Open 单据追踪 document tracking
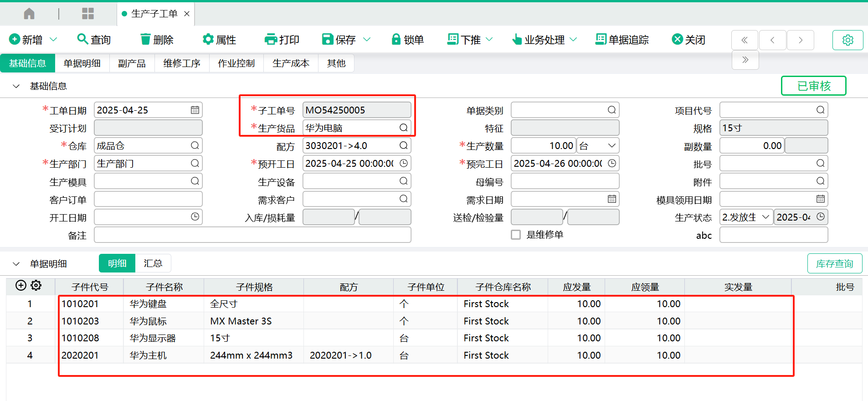868x401 pixels. coord(622,40)
